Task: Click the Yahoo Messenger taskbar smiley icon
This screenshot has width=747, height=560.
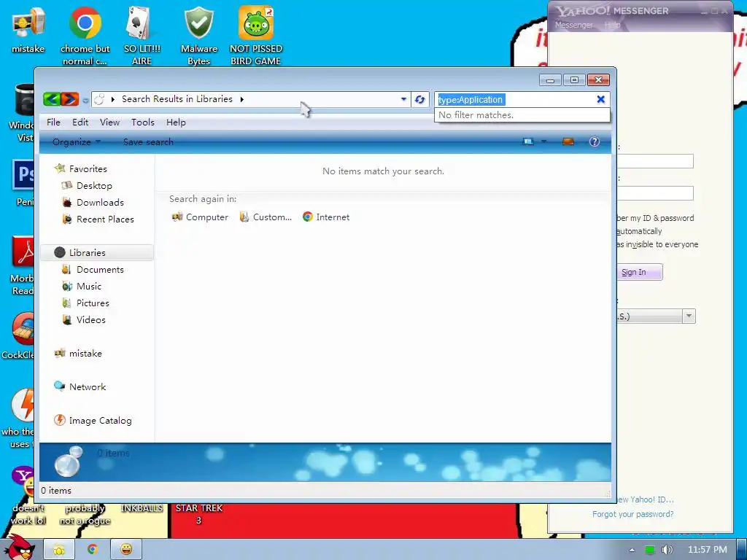Action: (x=125, y=550)
